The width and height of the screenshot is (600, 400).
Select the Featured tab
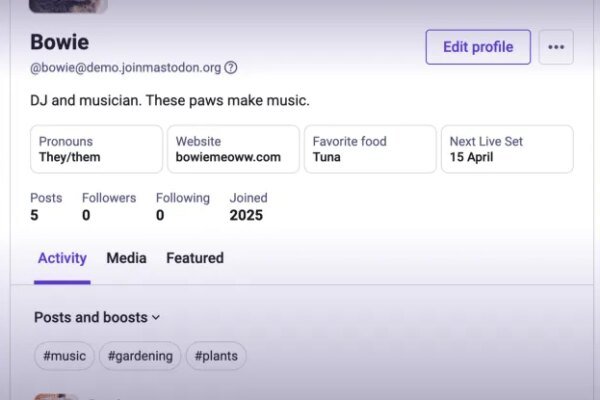point(195,258)
